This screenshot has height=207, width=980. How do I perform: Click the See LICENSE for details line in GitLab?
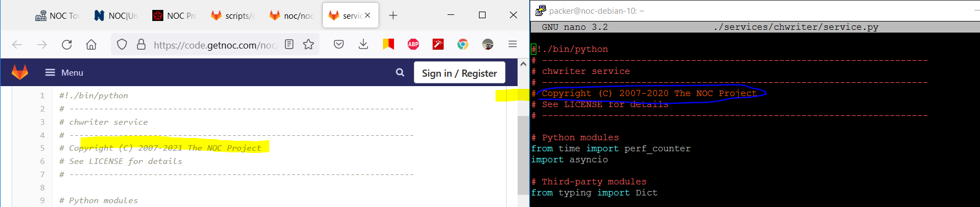point(121,161)
